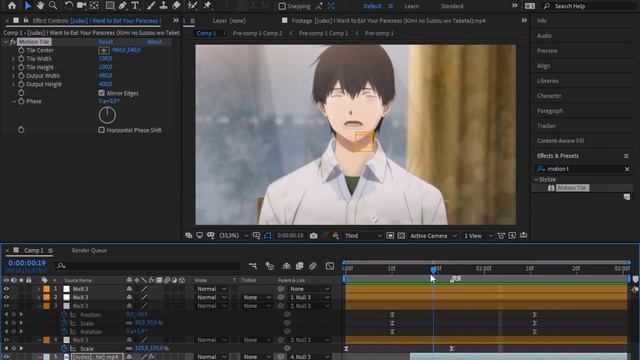Click the Home icon in the toolbar
Viewport: 640px width, 360px height.
pyautogui.click(x=12, y=6)
